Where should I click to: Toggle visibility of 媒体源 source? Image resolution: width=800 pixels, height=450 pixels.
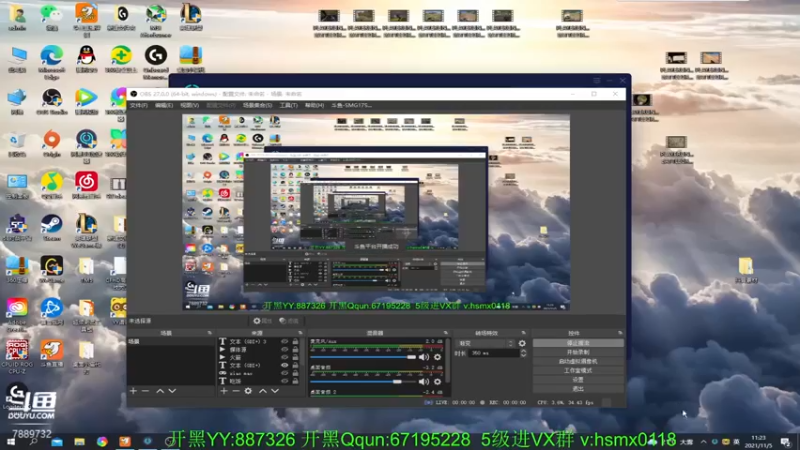pos(285,350)
